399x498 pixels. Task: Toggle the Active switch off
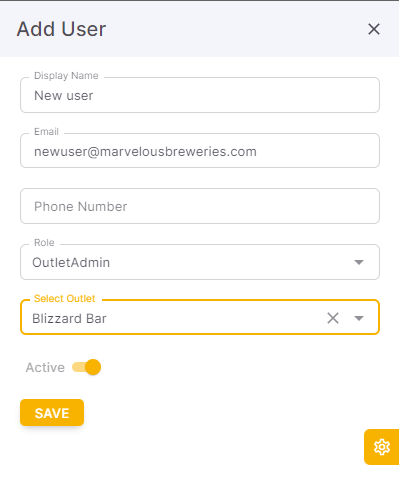click(x=87, y=367)
